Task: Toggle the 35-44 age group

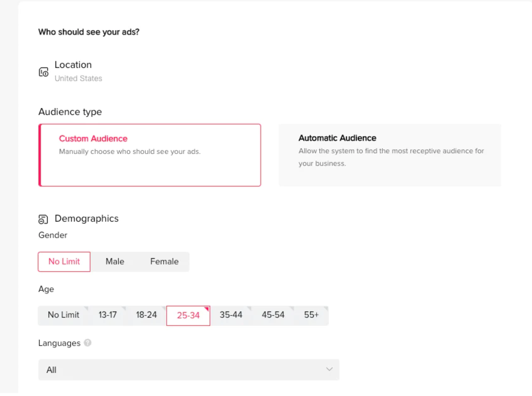Action: tap(231, 315)
